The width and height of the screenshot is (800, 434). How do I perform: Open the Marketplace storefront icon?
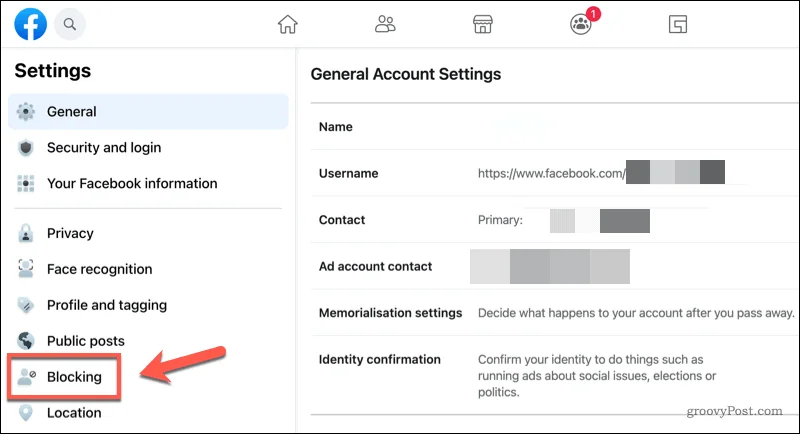(483, 24)
